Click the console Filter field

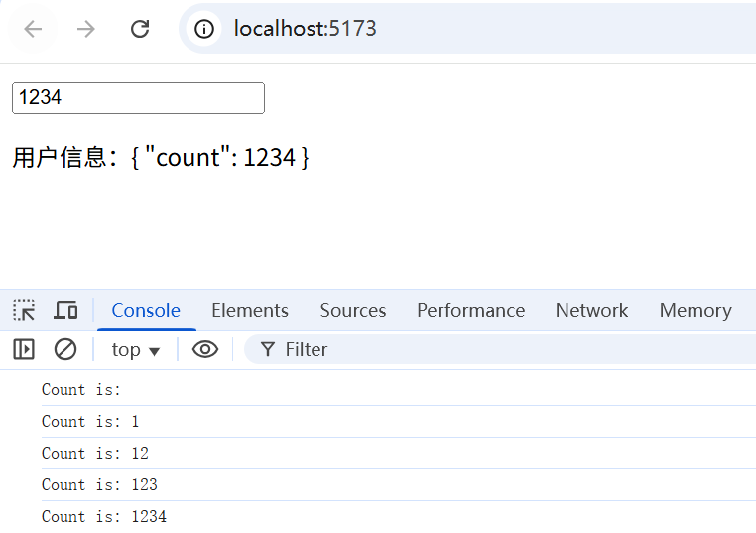click(500, 349)
